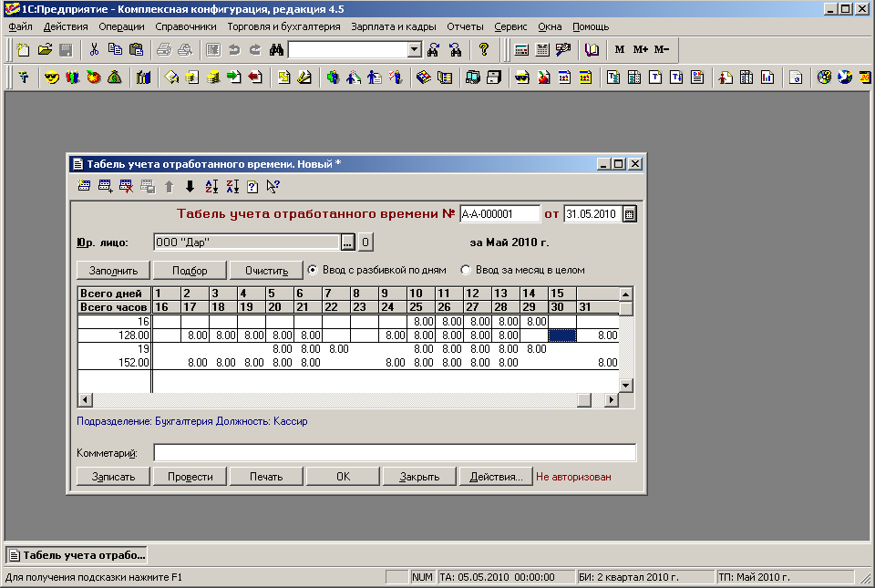Click the M- memory subtract button
Viewport: 875px width, 588px height.
click(x=662, y=49)
